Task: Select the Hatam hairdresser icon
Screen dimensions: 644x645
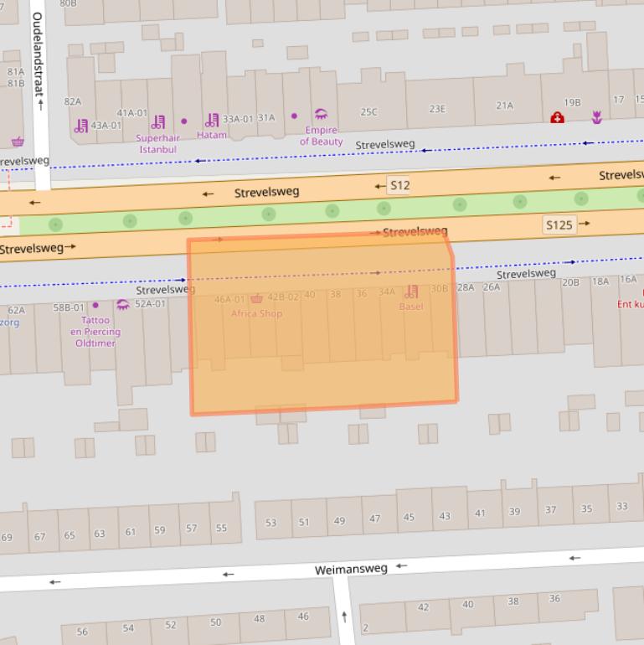Action: pyautogui.click(x=212, y=121)
